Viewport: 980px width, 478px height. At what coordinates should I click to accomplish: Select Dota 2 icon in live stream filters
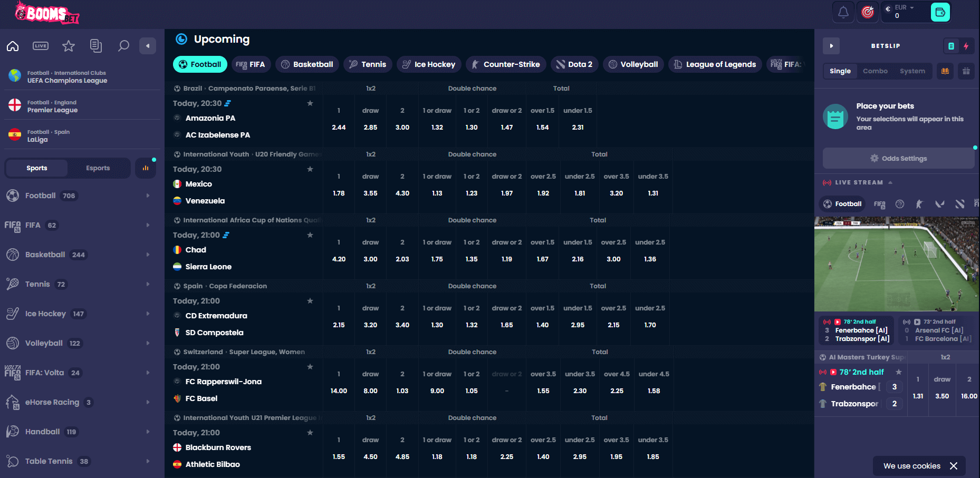coord(960,204)
